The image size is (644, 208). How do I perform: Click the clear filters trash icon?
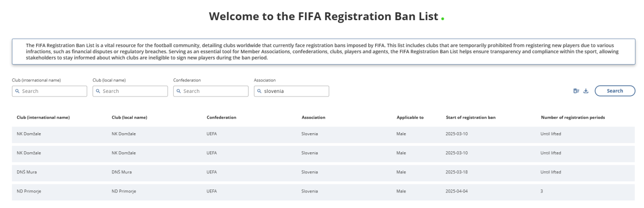coord(576,91)
